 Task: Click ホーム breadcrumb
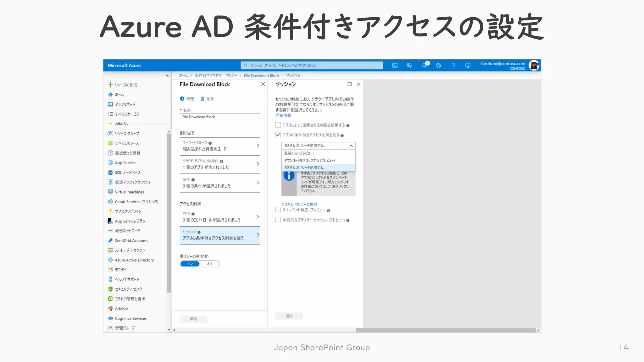[183, 76]
